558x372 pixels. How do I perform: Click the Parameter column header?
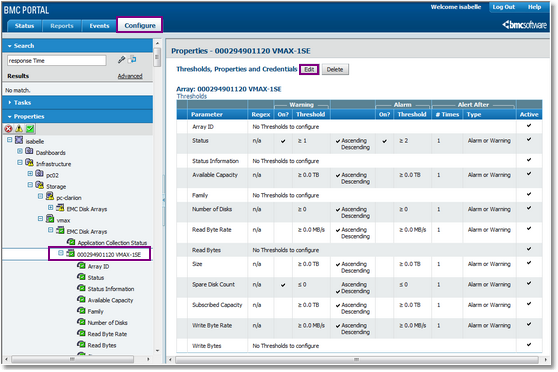(206, 114)
